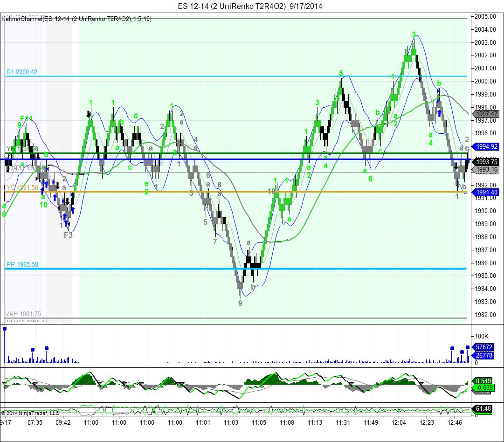The width and height of the screenshot is (504, 442).
Task: Click the PP 1985.58 pivot label
Action: (22, 264)
